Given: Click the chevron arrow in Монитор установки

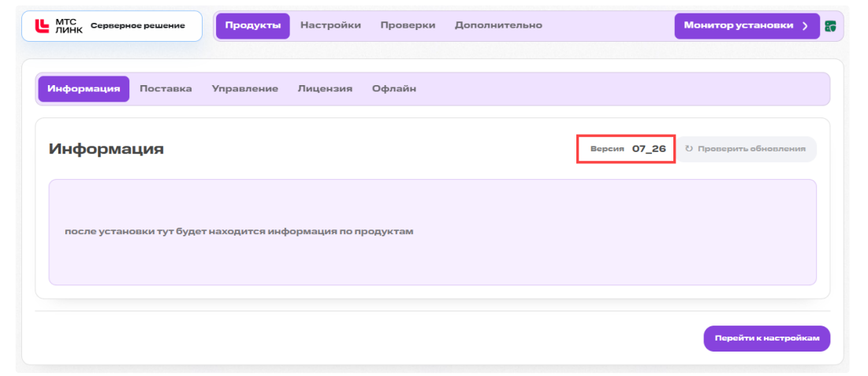Looking at the screenshot, I should pos(806,25).
